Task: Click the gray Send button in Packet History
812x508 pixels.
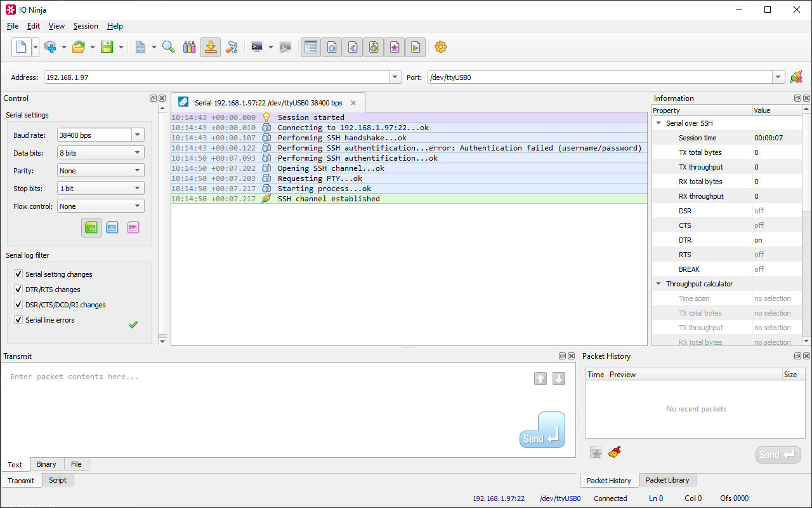Action: (x=778, y=455)
